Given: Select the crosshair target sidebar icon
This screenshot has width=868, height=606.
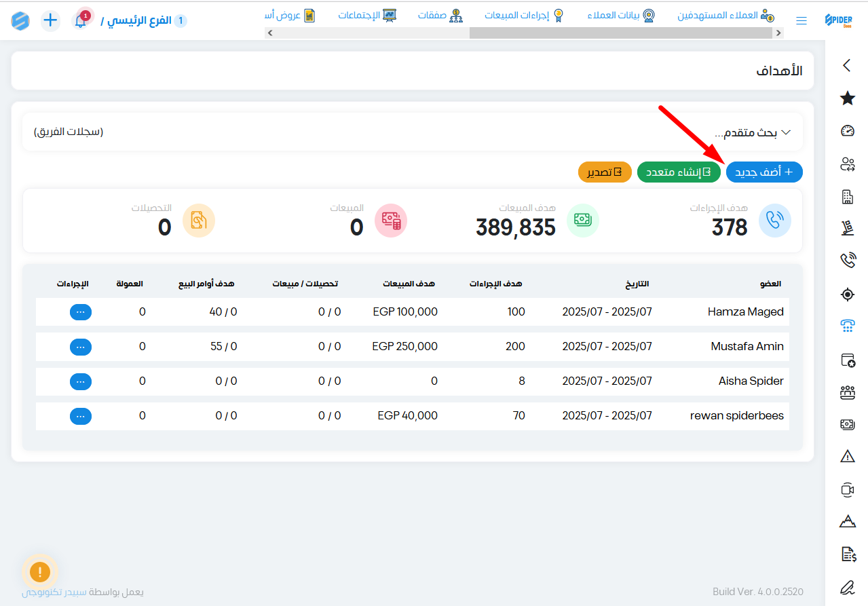Looking at the screenshot, I should coord(847,294).
